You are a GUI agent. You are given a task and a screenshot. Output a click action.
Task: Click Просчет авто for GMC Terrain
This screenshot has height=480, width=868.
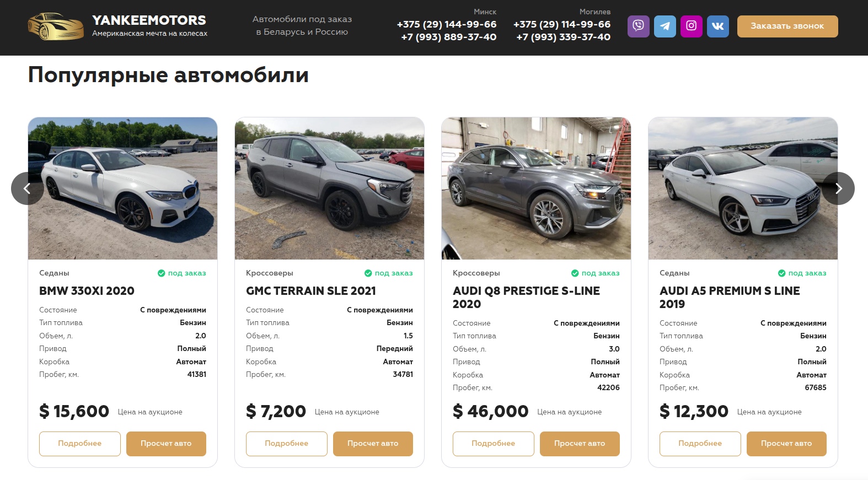pyautogui.click(x=373, y=444)
